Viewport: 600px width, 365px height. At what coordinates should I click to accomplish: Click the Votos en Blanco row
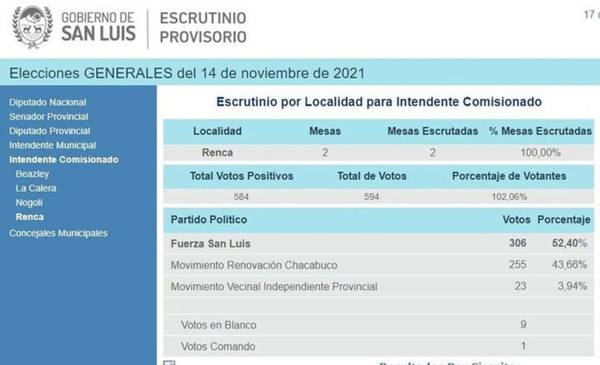coord(378,325)
